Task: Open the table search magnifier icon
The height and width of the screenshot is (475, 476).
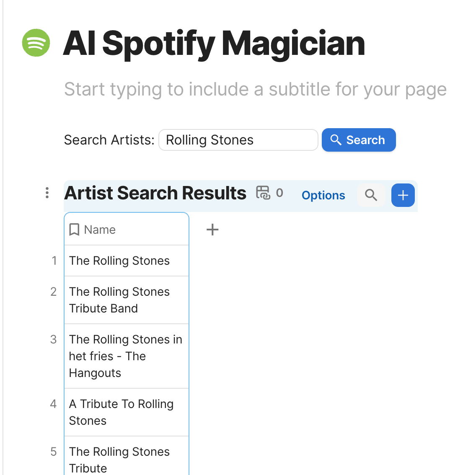Action: pos(371,195)
